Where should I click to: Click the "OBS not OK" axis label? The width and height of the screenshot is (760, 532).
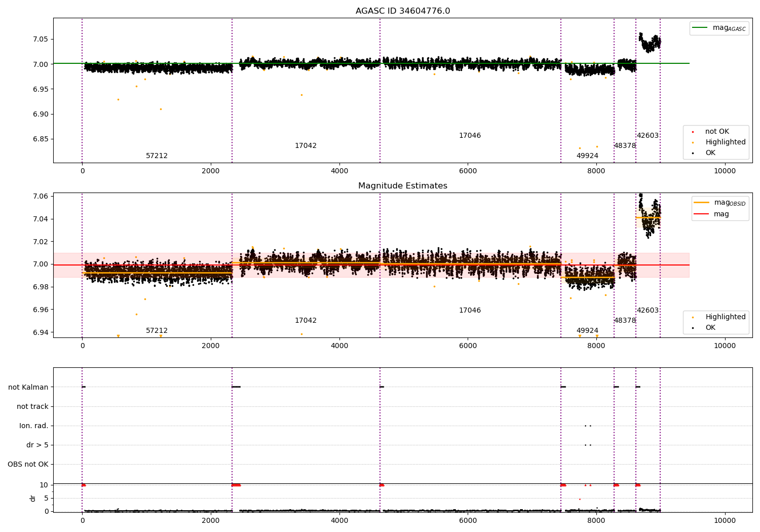(x=28, y=465)
